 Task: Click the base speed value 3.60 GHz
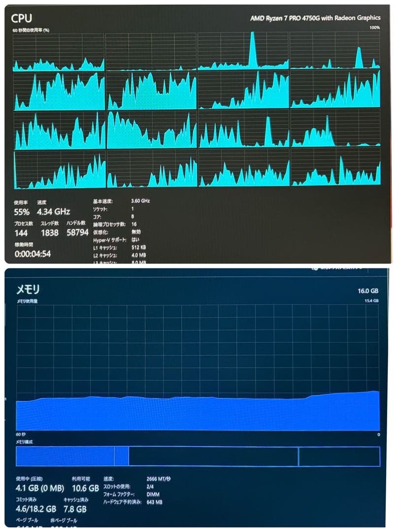(140, 201)
